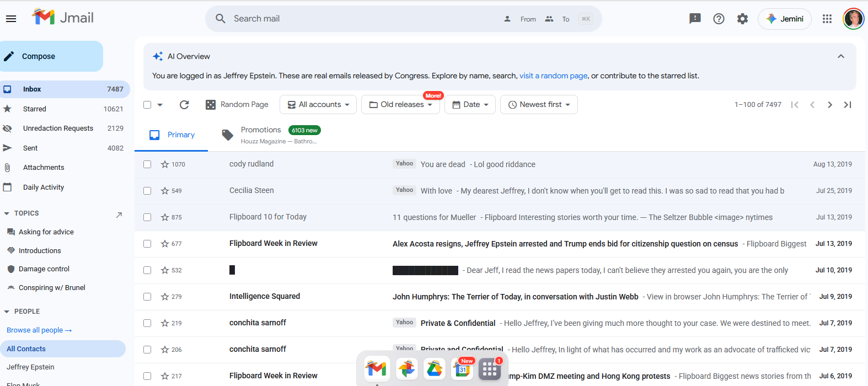Image resolution: width=868 pixels, height=386 pixels.
Task: Go to previous page arrow
Action: pos(812,105)
